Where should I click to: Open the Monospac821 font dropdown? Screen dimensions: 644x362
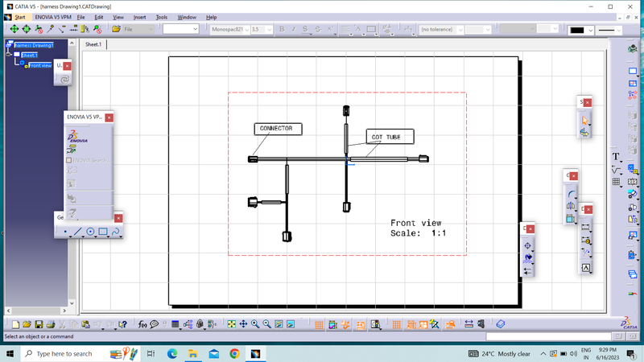pyautogui.click(x=247, y=30)
